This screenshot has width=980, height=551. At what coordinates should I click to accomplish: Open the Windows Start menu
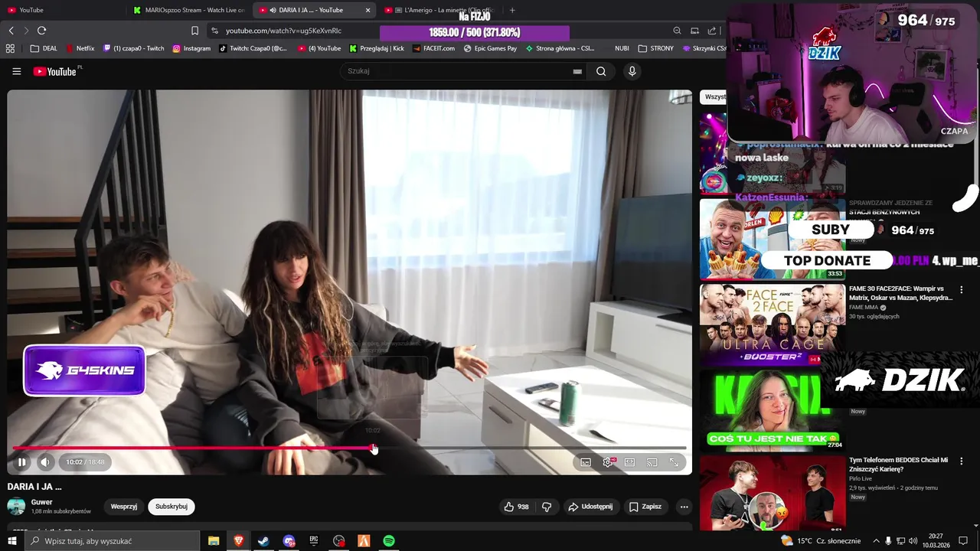[x=11, y=541]
